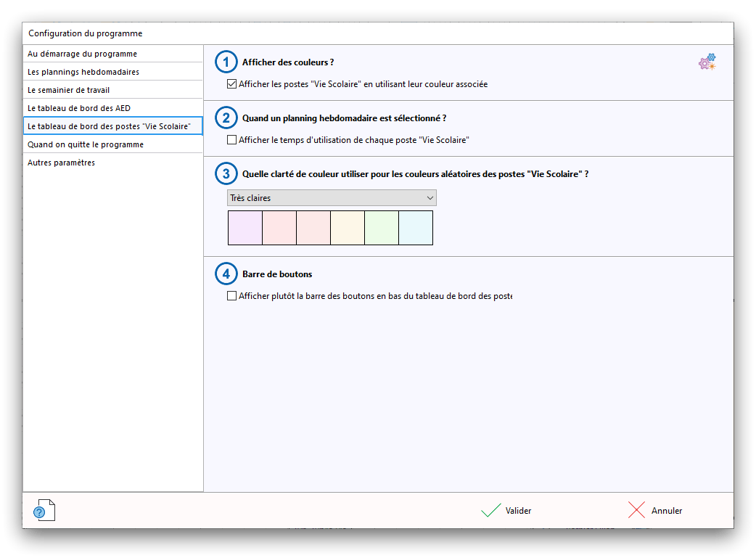Click the circled number 1 icon
The image size is (756, 558).
point(226,63)
